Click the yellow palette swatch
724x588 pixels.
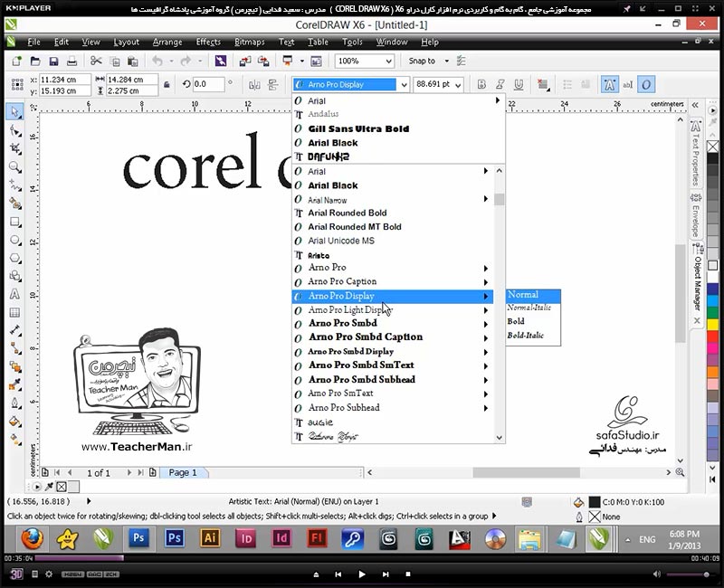712,325
